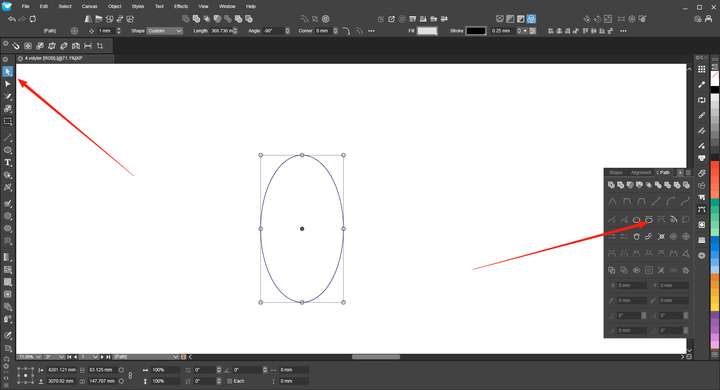Click the Fill color swatch
Viewport: 720px width, 390px height.
point(427,31)
